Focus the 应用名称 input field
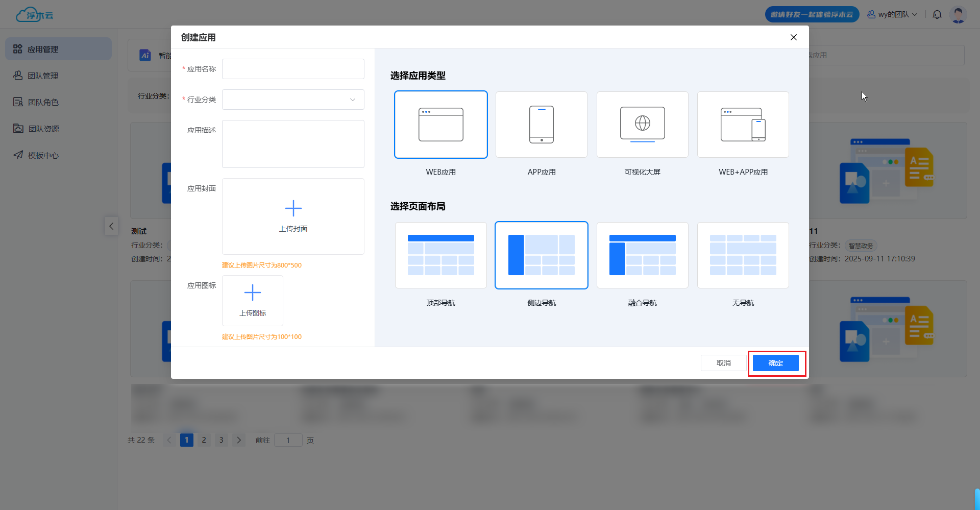This screenshot has height=510, width=980. click(x=293, y=69)
